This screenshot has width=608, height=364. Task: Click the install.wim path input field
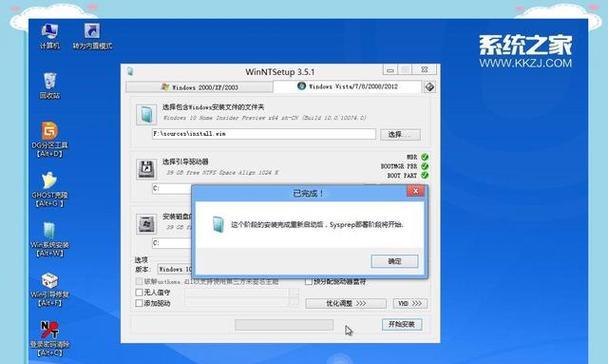264,134
